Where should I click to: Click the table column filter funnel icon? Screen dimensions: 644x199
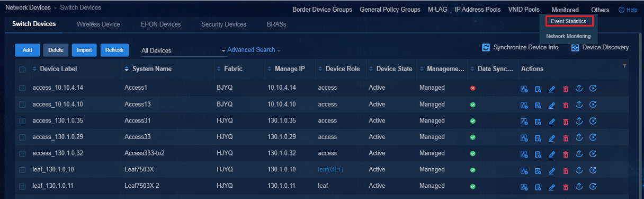coord(624,66)
